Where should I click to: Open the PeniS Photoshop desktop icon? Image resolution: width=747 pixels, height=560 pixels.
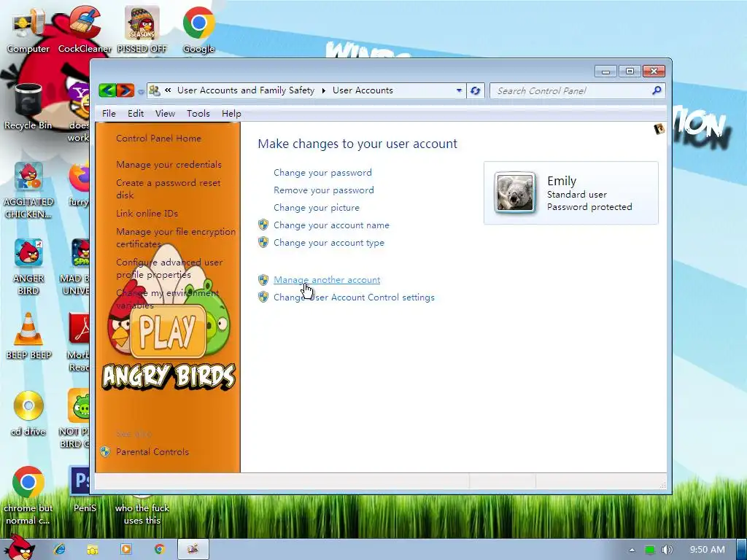[x=85, y=489]
